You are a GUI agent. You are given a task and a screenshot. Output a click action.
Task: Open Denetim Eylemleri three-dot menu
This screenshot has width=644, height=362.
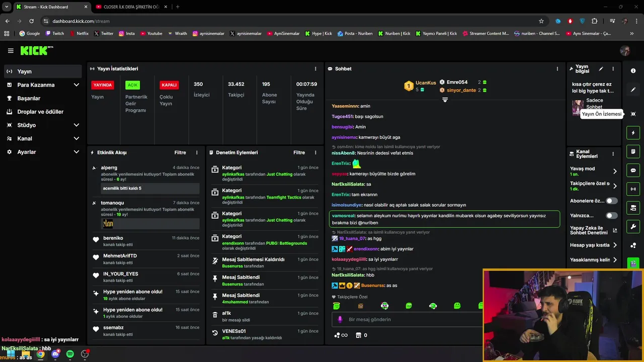315,152
